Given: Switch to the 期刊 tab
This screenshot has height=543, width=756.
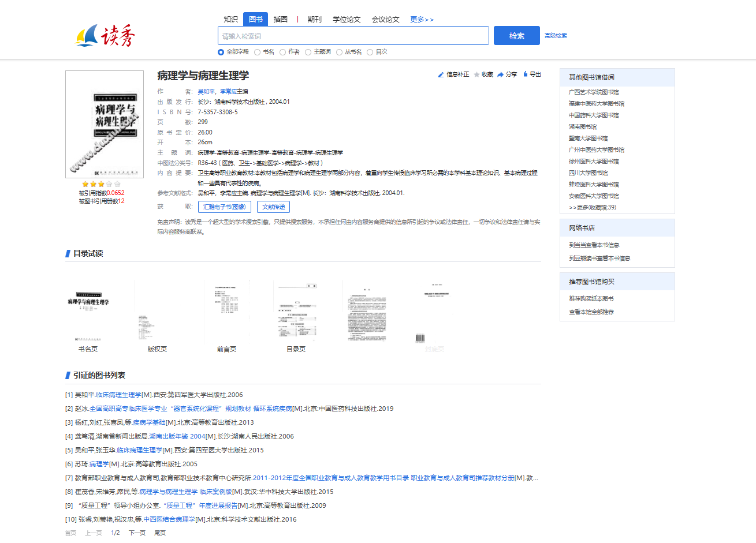Looking at the screenshot, I should [x=315, y=20].
